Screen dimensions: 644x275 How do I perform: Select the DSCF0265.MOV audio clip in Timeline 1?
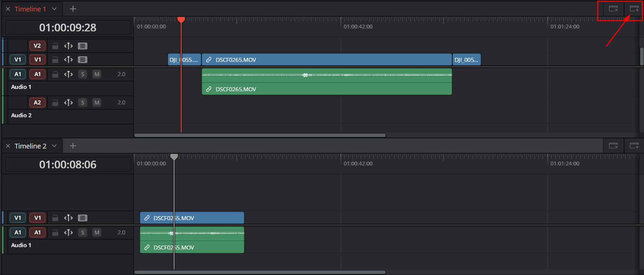click(x=327, y=82)
